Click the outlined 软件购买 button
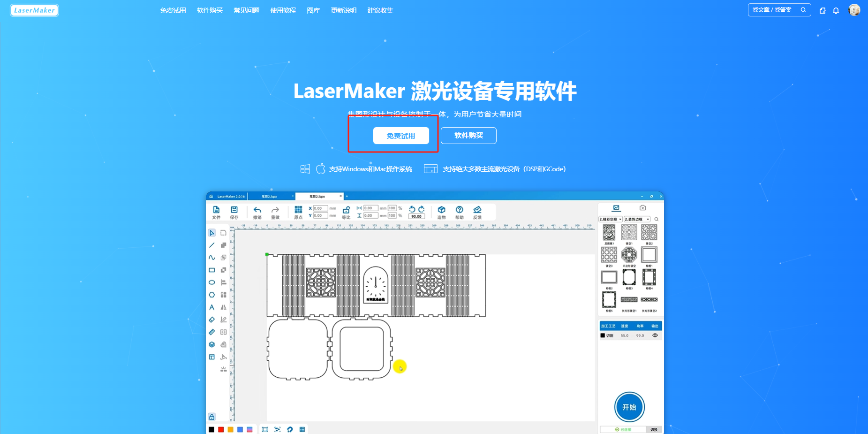 pyautogui.click(x=468, y=136)
